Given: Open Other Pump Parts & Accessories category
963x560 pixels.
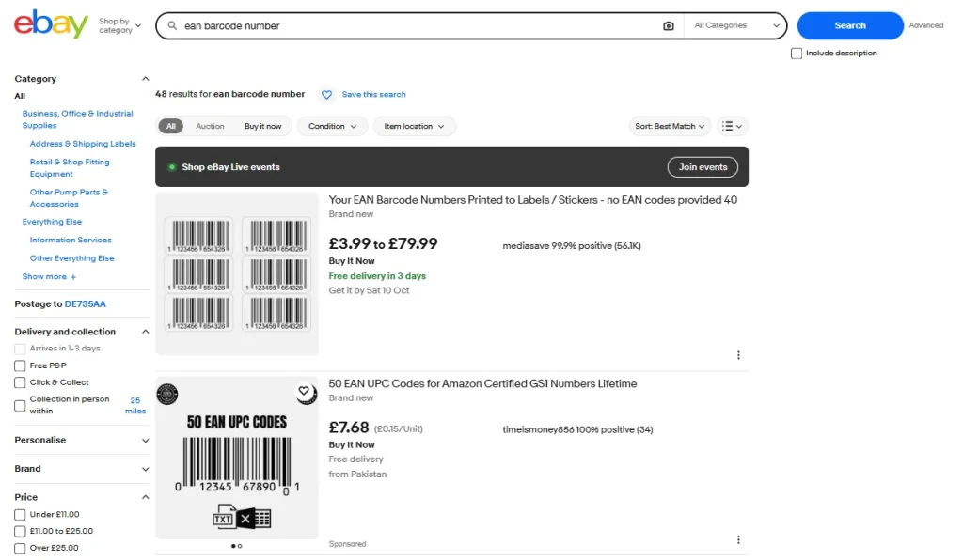Looking at the screenshot, I should pyautogui.click(x=69, y=198).
